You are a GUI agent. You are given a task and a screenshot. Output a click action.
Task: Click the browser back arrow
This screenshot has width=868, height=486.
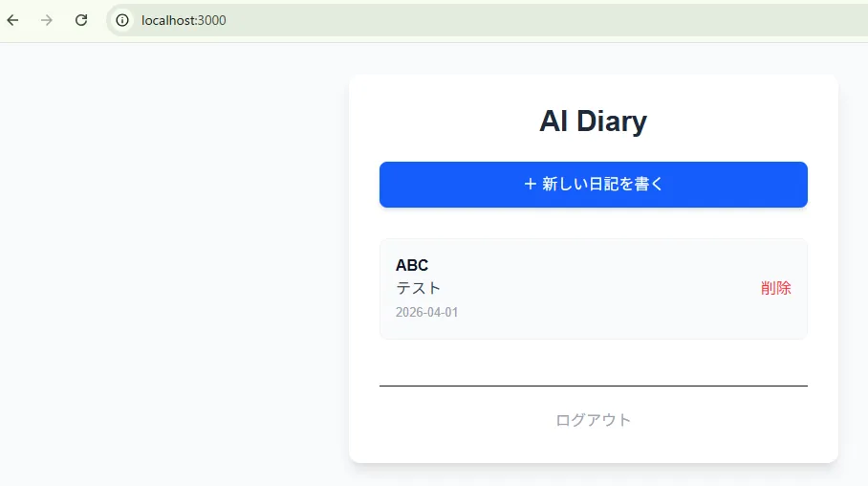(x=12, y=20)
